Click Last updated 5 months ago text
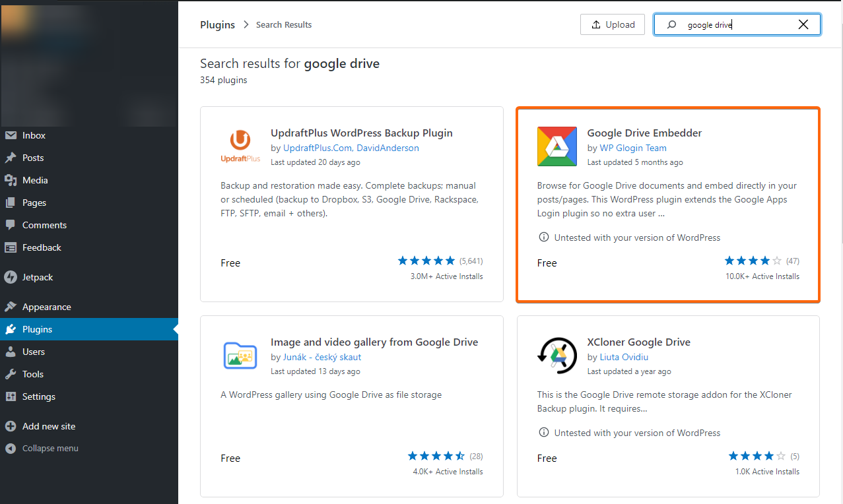Image resolution: width=843 pixels, height=504 pixels. pos(635,162)
